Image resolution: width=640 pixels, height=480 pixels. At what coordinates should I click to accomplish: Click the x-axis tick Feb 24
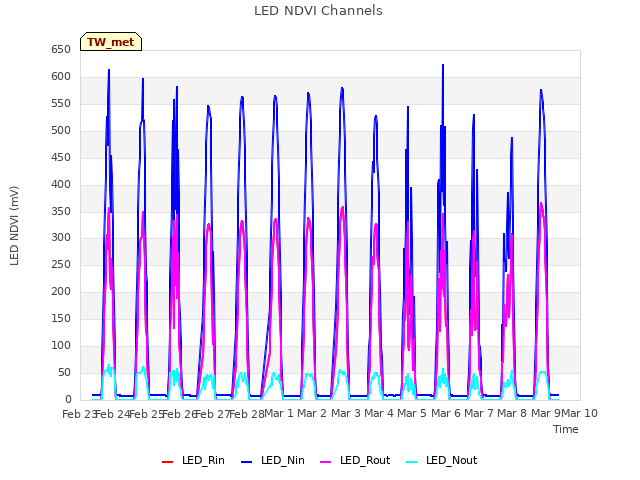[112, 414]
